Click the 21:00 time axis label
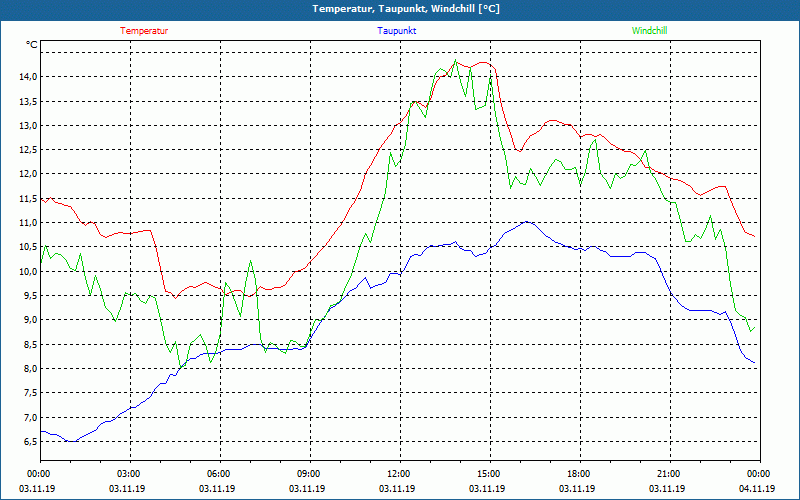Image resolution: width=800 pixels, height=500 pixels. [x=670, y=474]
